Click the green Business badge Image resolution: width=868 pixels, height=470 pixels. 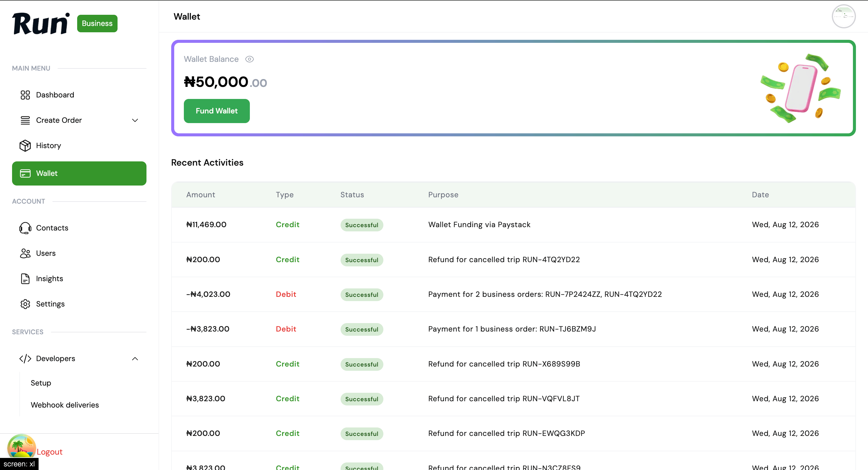97,24
